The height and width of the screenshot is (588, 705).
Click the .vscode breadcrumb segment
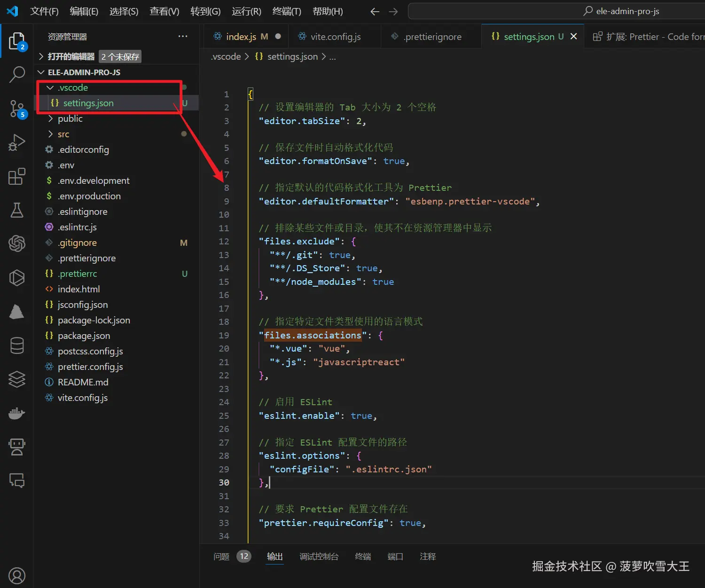tap(226, 57)
